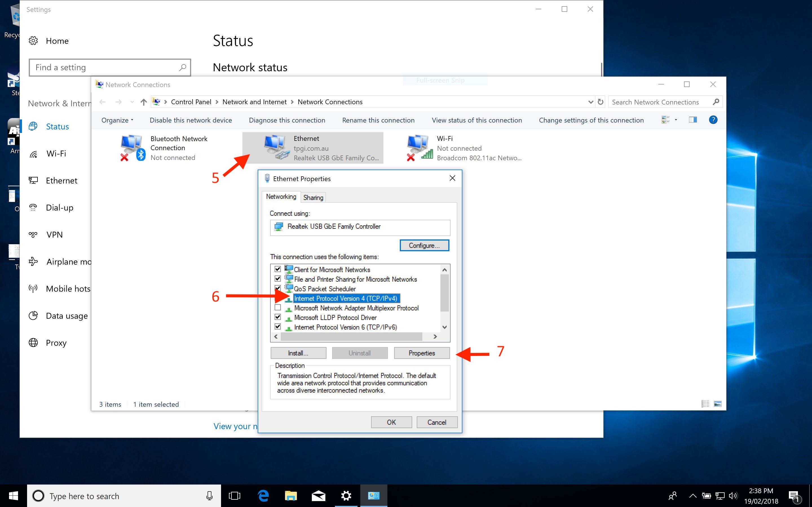Screen dimensions: 812x507
Task: Click the Diagnose this connection icon
Action: [286, 120]
